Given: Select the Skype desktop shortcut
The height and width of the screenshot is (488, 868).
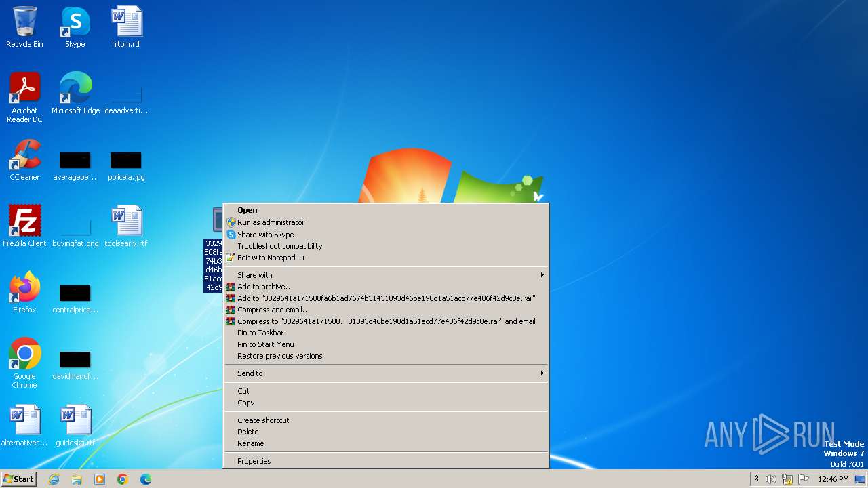Looking at the screenshot, I should click(x=75, y=27).
